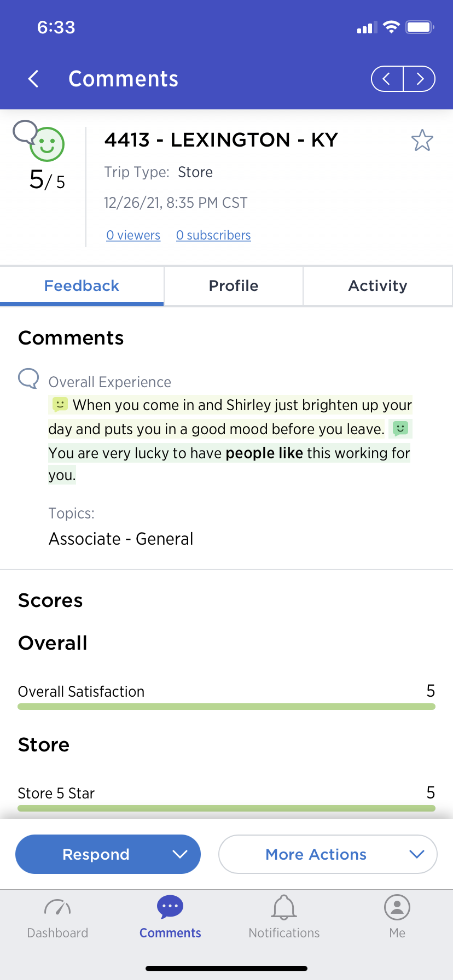Open the Me profile tab
The image size is (453, 980).
[397, 917]
